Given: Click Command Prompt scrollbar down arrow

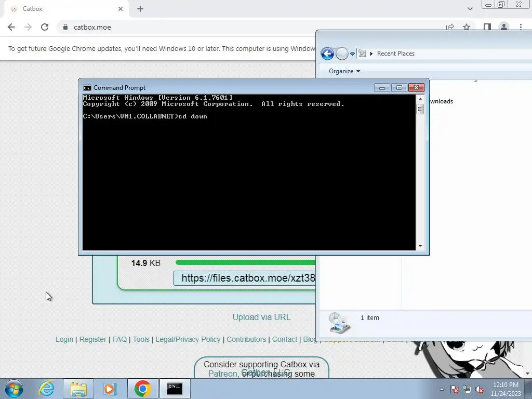Looking at the screenshot, I should pyautogui.click(x=420, y=246).
